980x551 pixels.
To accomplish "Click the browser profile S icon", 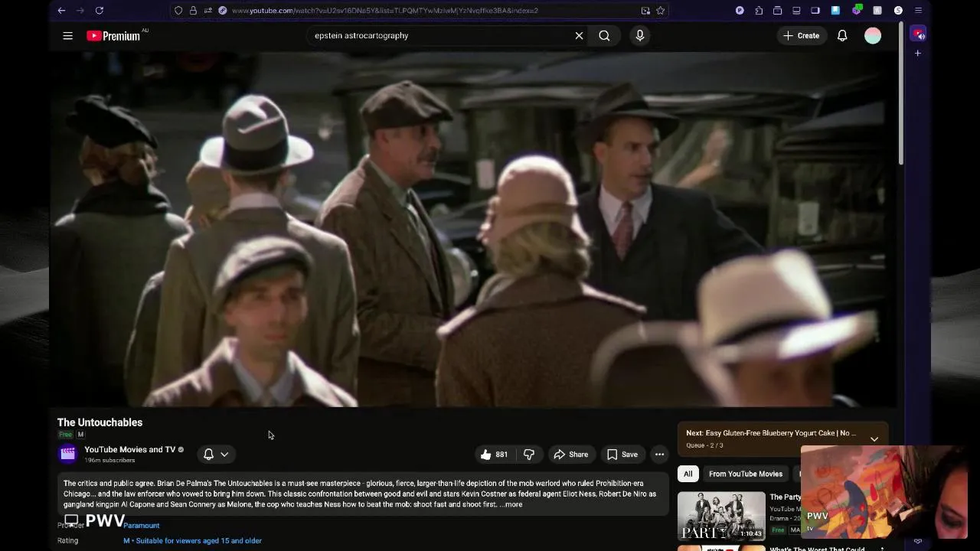I will pyautogui.click(x=898, y=10).
